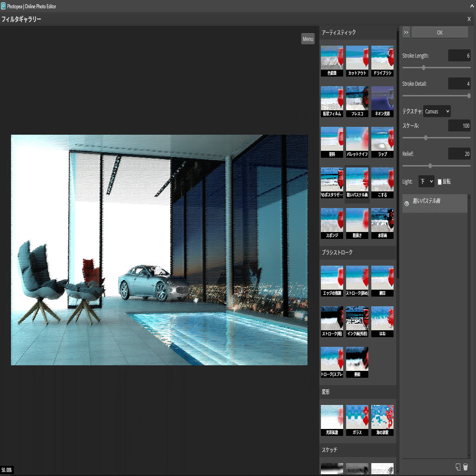This screenshot has width=476, height=476.
Task: Apply the ラップ filter thumbnail
Action: [x=382, y=142]
